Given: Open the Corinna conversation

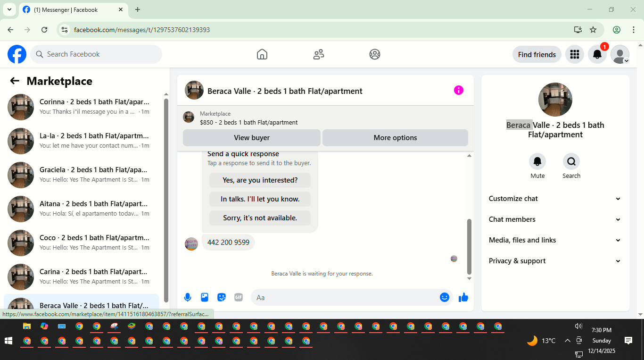Looking at the screenshot, I should tap(81, 107).
